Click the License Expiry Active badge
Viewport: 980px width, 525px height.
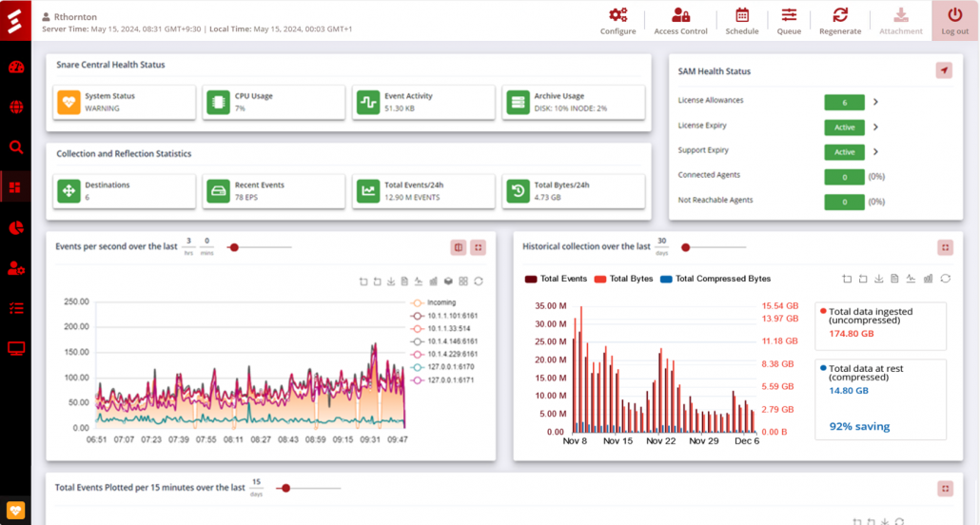click(844, 127)
